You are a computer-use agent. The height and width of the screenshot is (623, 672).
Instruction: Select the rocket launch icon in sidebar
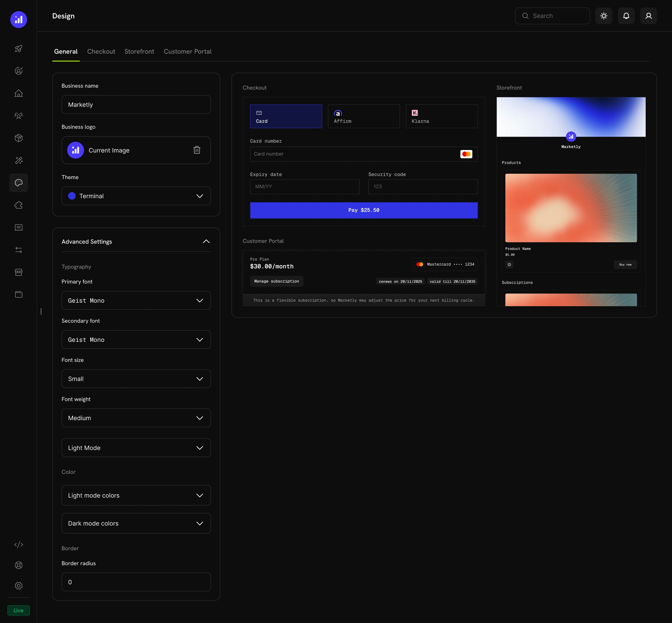coord(19,48)
